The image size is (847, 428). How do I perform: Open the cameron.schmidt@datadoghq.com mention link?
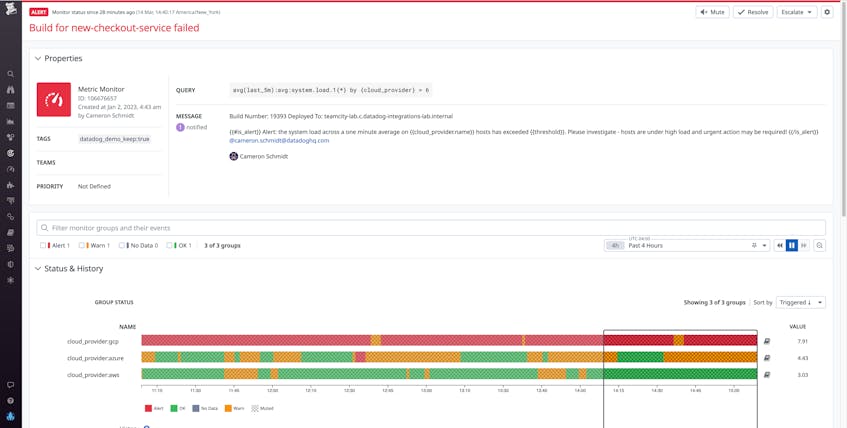click(x=279, y=141)
